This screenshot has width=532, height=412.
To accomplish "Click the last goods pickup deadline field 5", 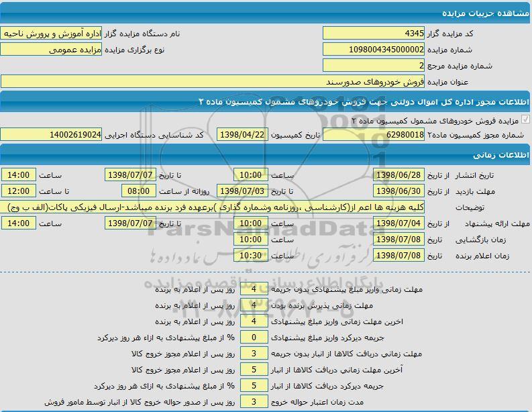I will (x=254, y=369).
